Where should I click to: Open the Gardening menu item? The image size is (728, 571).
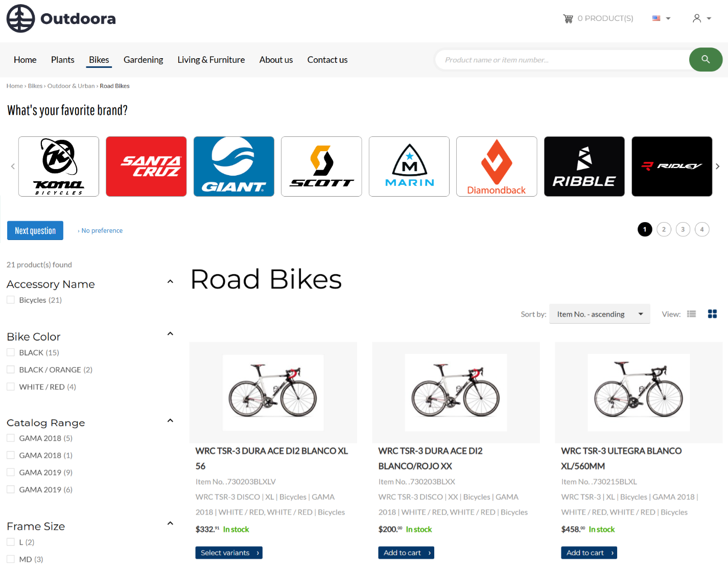[x=144, y=60]
